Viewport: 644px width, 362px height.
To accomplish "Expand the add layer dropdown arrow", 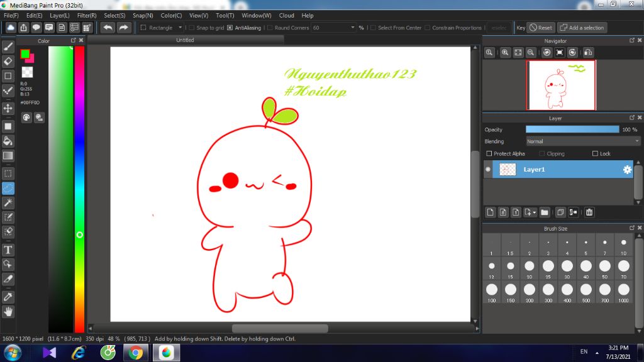I will (x=535, y=212).
